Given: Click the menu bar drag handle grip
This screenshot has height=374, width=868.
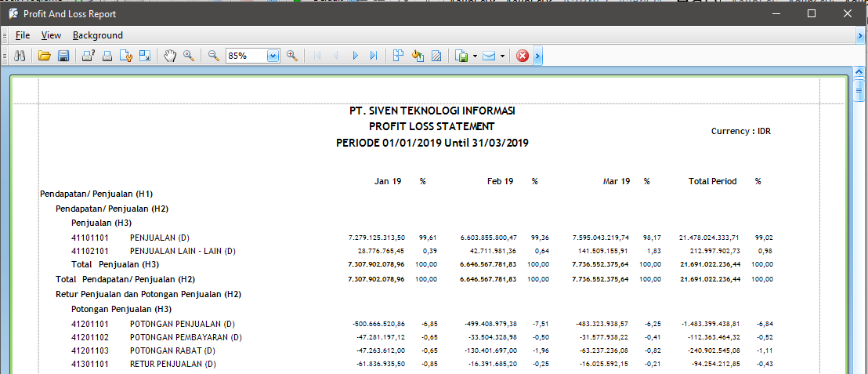Looking at the screenshot, I should click(5, 36).
